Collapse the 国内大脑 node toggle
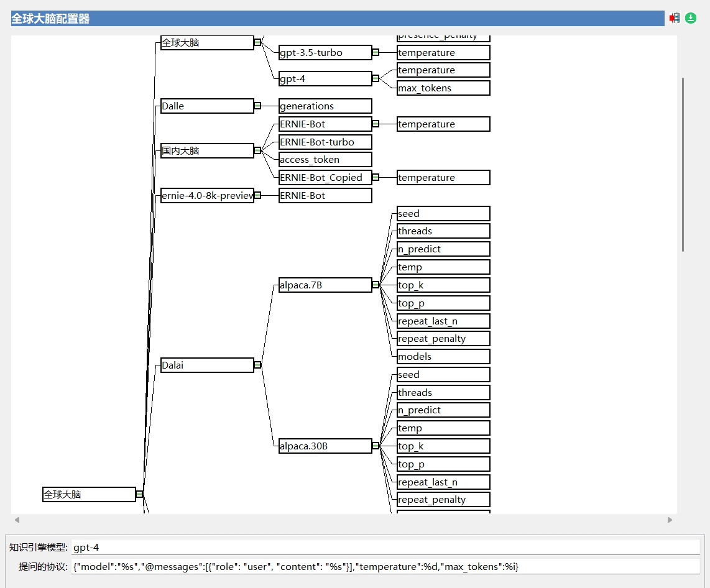 (257, 150)
